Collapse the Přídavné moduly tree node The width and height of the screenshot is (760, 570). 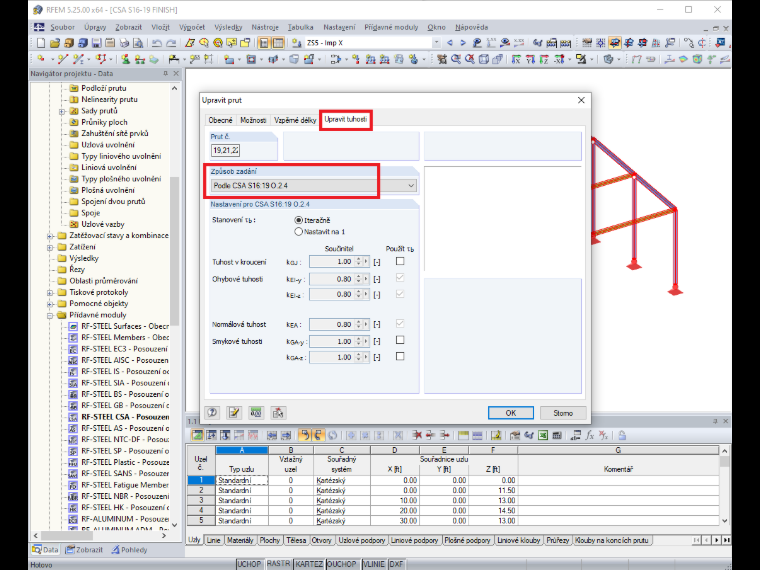pyautogui.click(x=50, y=316)
